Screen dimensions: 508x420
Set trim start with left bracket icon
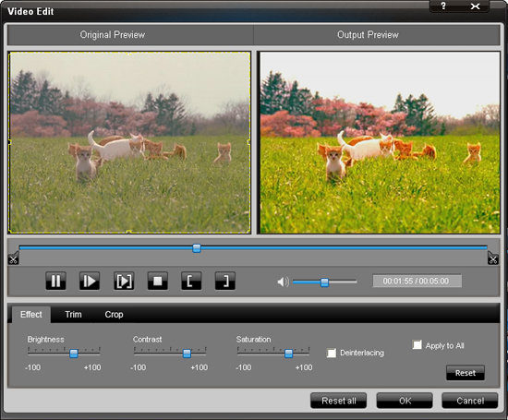coord(191,281)
